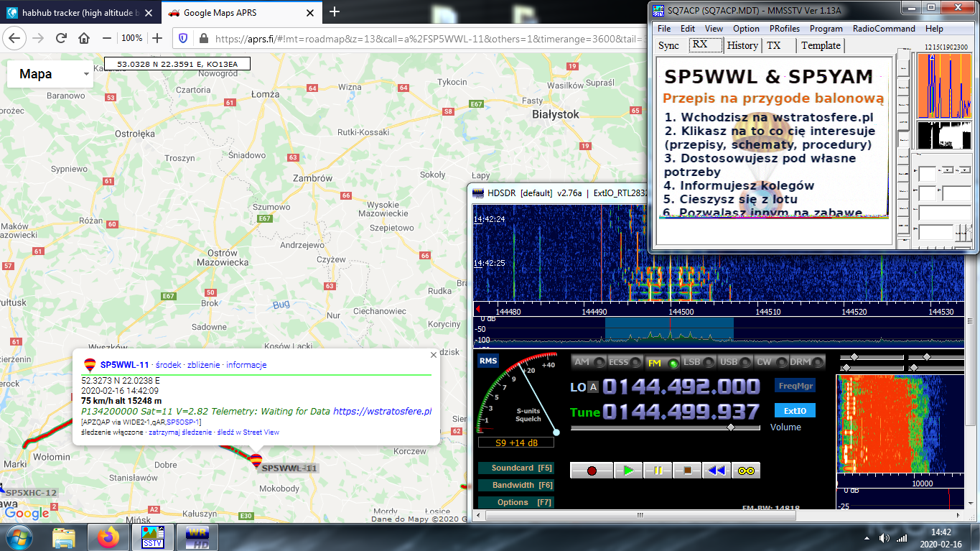The image size is (980, 551).
Task: Click the RMS button above the S-meter
Action: pos(487,361)
